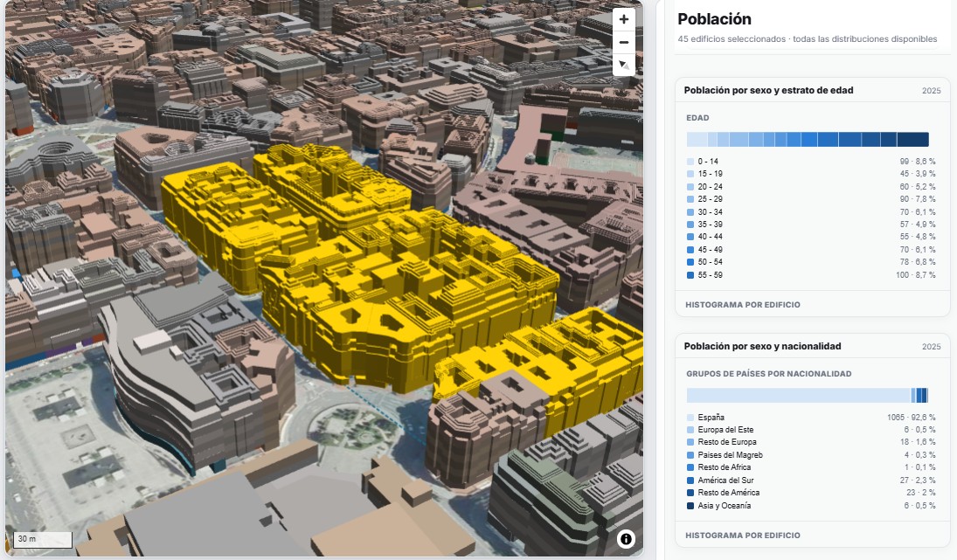Click the EDAD section label

pos(697,118)
